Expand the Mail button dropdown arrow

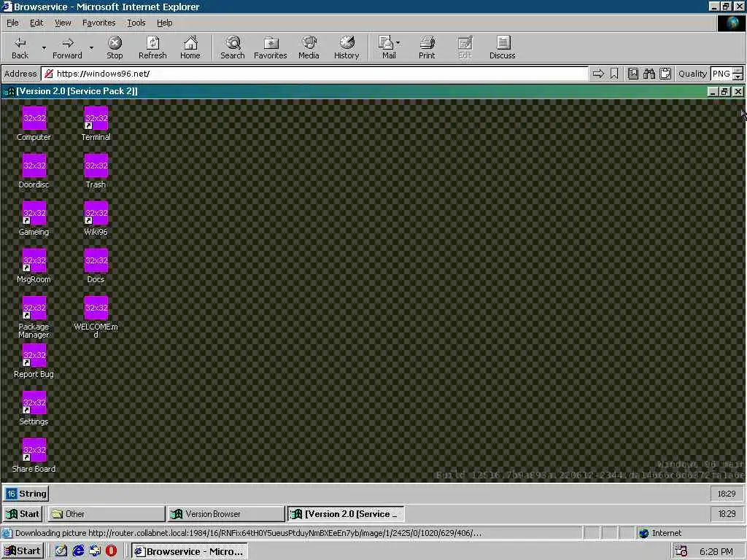tap(398, 43)
